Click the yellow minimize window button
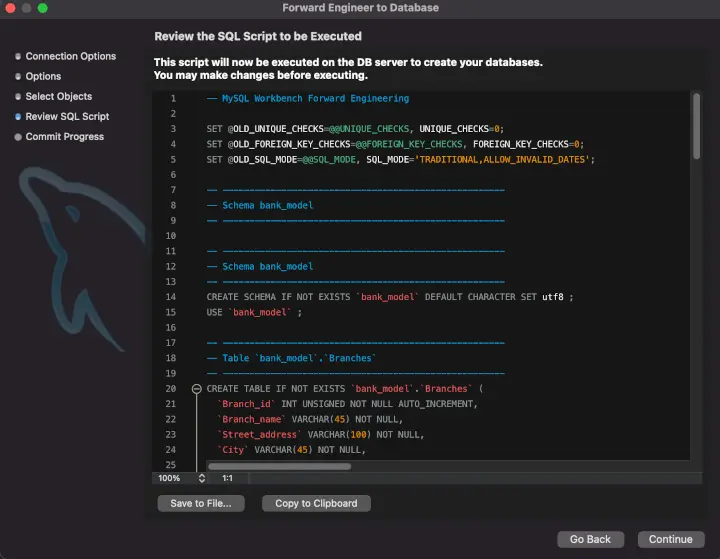 (x=27, y=8)
